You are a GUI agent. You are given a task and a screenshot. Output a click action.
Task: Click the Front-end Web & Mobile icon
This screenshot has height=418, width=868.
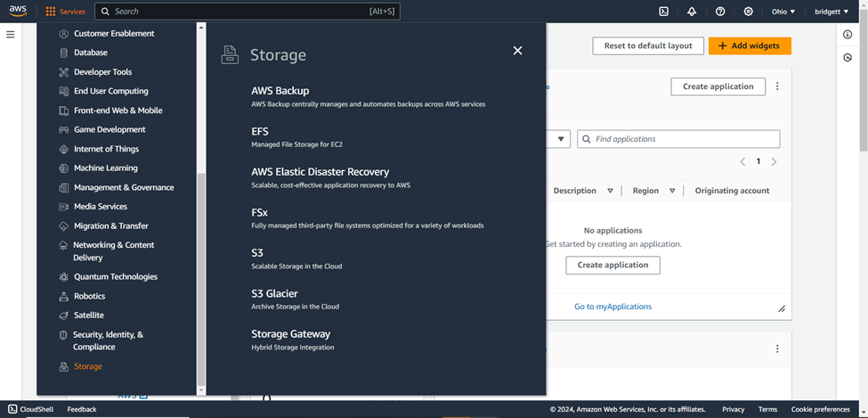tap(64, 111)
